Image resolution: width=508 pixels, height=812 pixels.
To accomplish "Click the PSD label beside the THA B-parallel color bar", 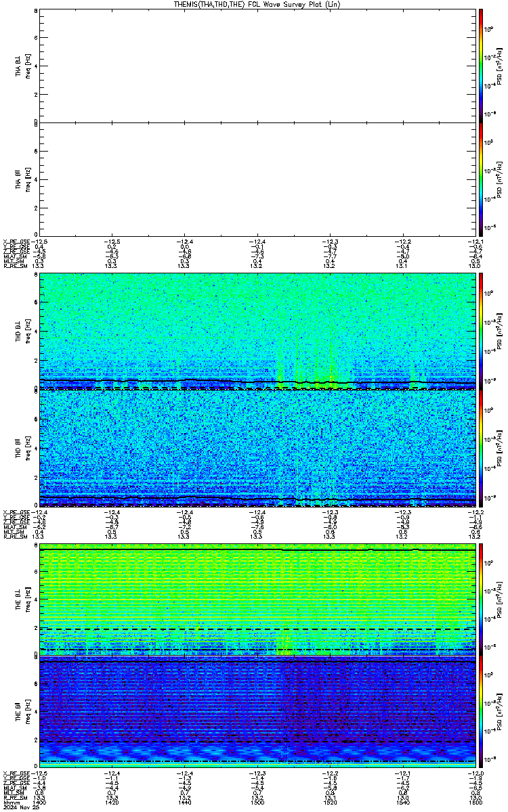I will pyautogui.click(x=499, y=179).
